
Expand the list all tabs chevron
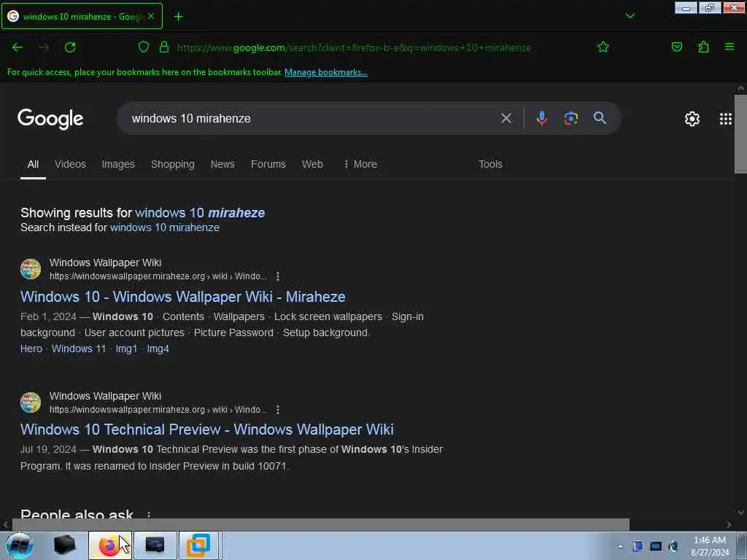tap(630, 16)
